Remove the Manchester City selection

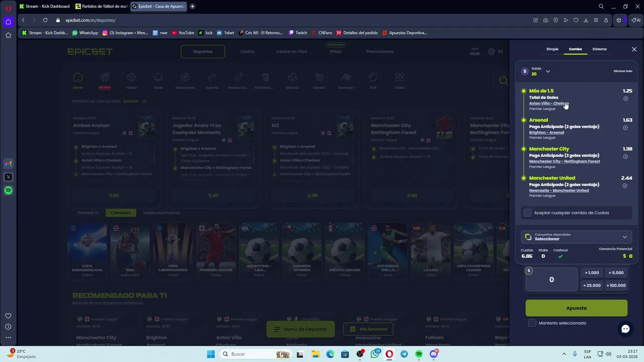coord(626,156)
